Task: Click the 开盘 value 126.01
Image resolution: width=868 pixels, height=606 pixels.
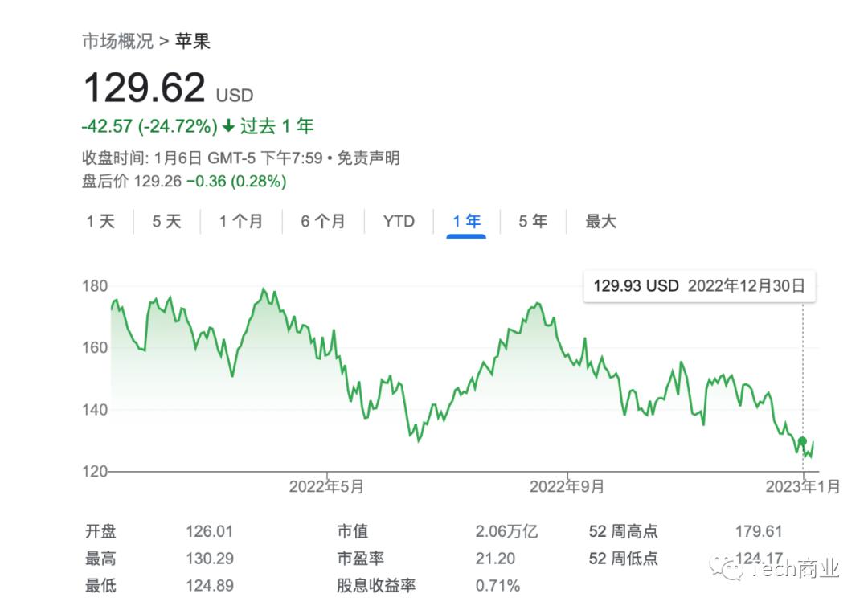Action: point(210,531)
